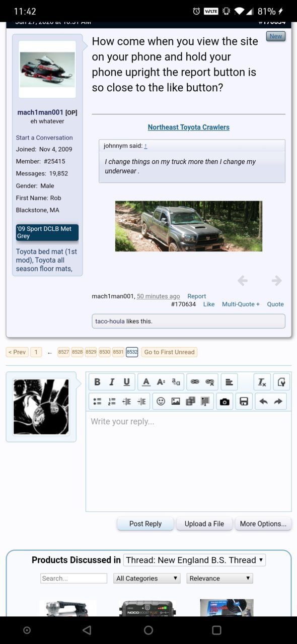Open the smilies emoji picker
297x644 pixels.
pyautogui.click(x=161, y=401)
